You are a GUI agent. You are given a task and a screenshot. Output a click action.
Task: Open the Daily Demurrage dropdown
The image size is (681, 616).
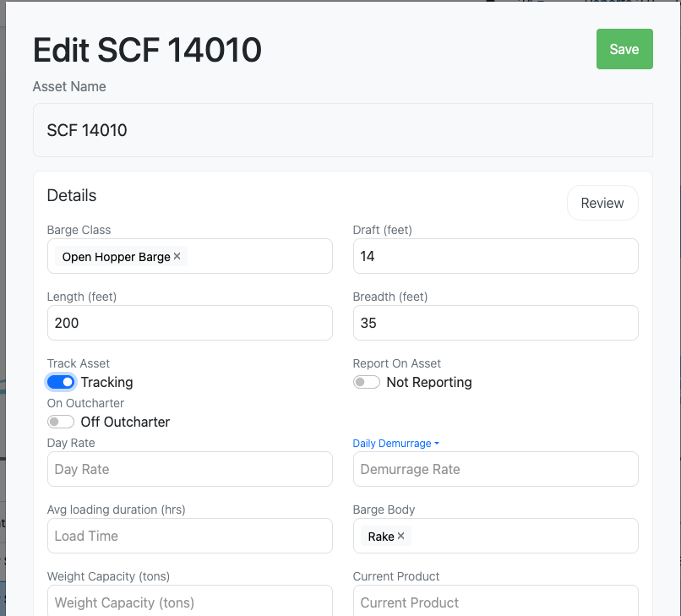coord(396,444)
